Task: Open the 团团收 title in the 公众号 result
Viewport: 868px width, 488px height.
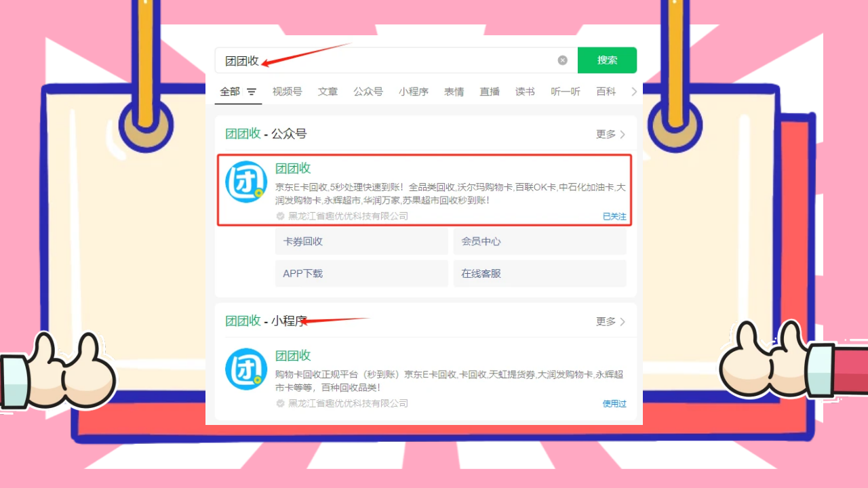Action: click(293, 169)
